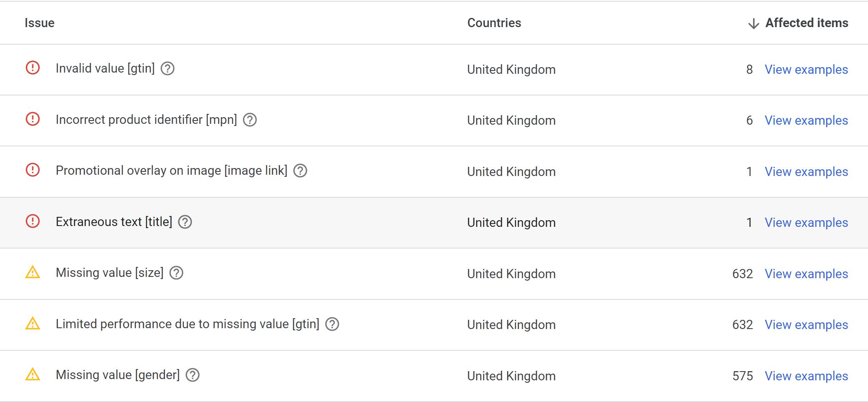Viewport: 868px width, 402px height.
Task: Click the Countries column header
Action: click(x=494, y=23)
